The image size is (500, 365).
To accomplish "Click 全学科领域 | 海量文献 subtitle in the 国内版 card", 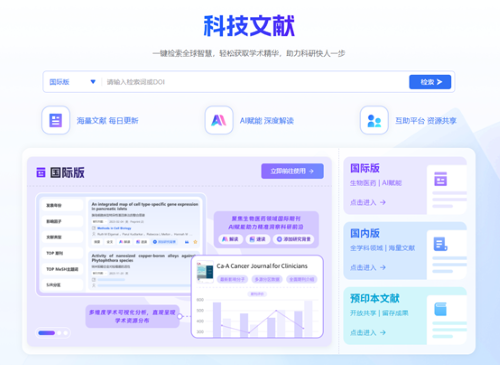I will pyautogui.click(x=382, y=248).
